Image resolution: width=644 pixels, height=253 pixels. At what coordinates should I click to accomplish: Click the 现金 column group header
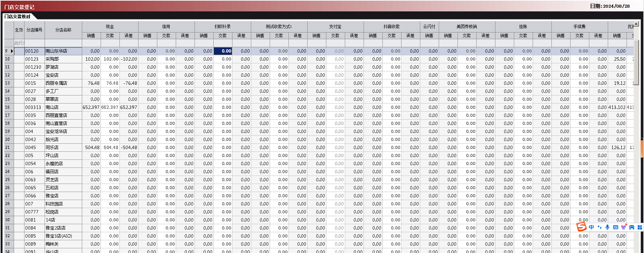click(110, 26)
